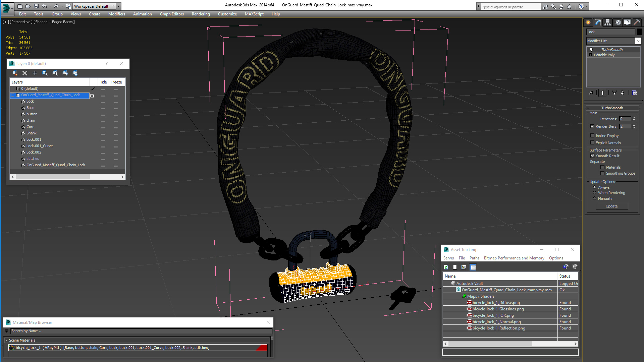Click Configure Modifier Sets icon
This screenshot has width=644, height=362.
tap(635, 93)
